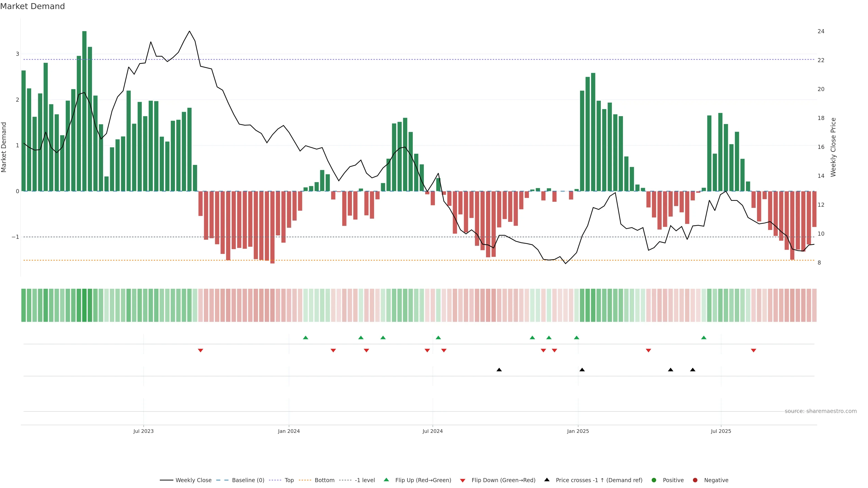Image resolution: width=868 pixels, height=488 pixels.
Task: Click the black Price crosses -1 legend triangle
Action: click(547, 480)
